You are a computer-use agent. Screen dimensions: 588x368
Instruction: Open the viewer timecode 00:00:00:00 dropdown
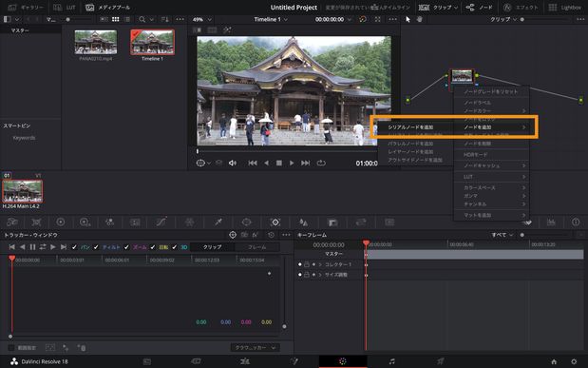click(333, 19)
